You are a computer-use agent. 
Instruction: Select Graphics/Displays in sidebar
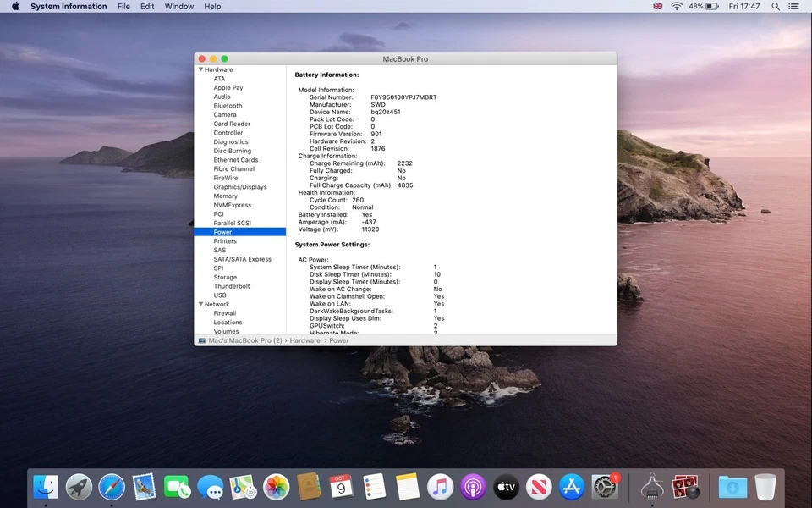pyautogui.click(x=240, y=186)
